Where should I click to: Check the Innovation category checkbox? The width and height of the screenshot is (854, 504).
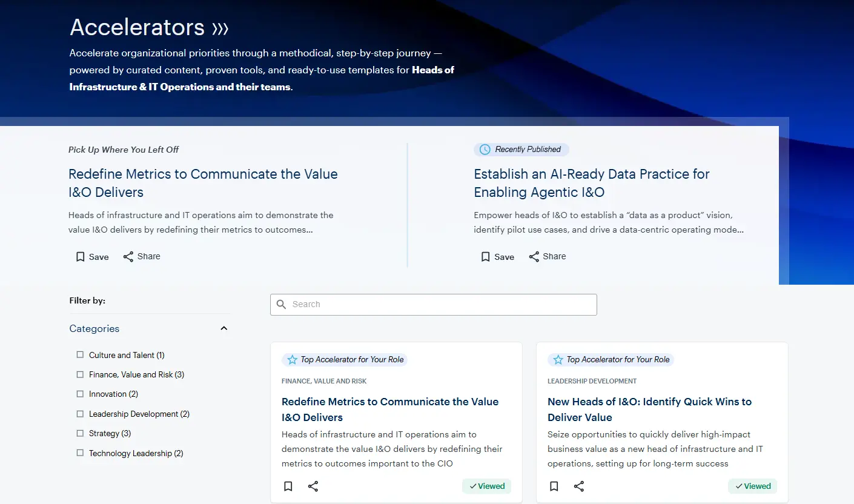click(80, 394)
